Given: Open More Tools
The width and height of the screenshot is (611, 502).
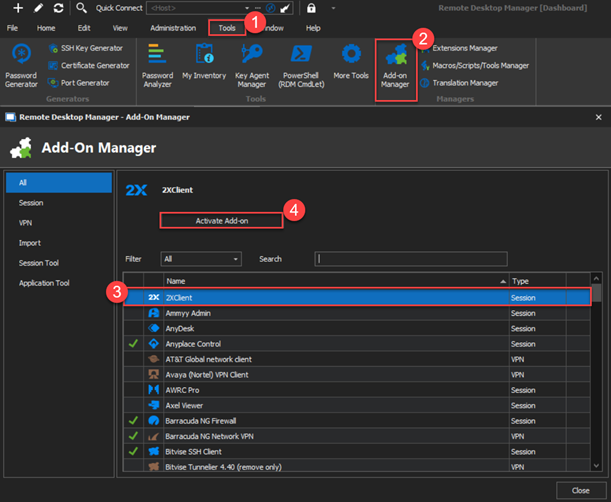Looking at the screenshot, I should [350, 64].
